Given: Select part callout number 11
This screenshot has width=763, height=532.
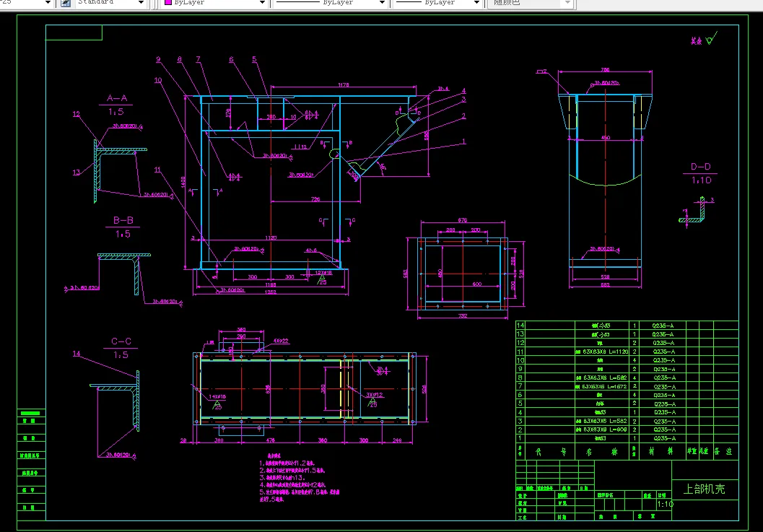Looking at the screenshot, I should pos(157,170).
